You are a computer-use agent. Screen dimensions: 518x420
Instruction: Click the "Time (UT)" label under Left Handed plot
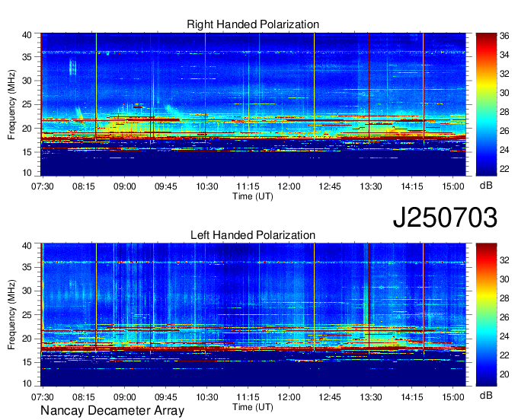point(253,407)
